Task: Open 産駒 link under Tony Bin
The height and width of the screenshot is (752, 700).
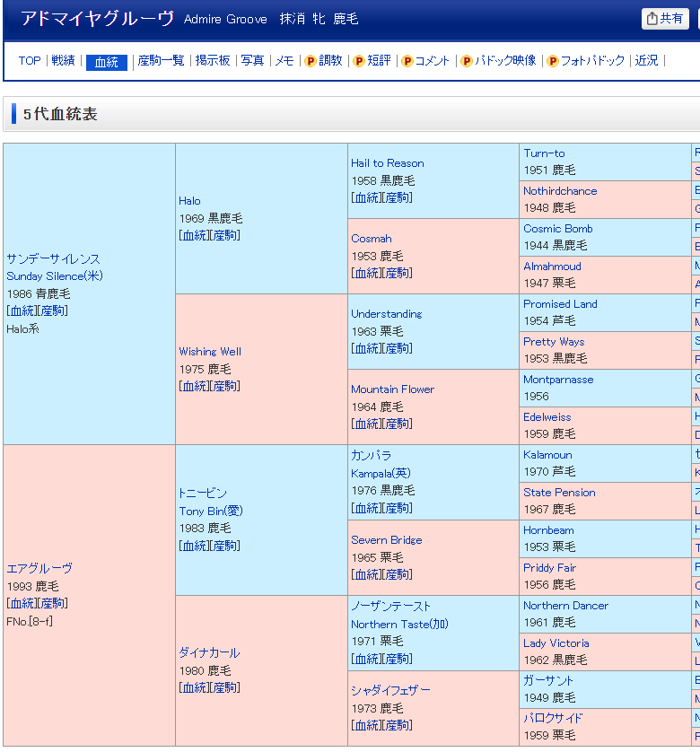Action: click(225, 546)
